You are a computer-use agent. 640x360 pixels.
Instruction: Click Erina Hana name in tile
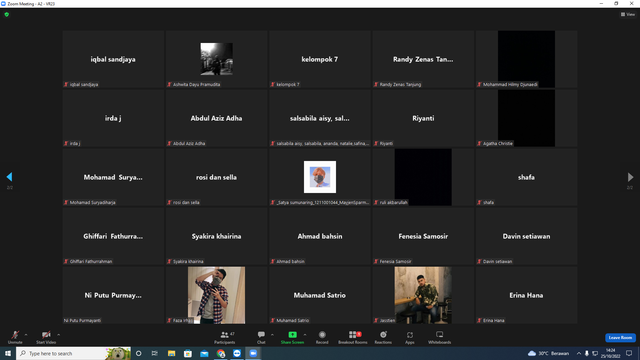tap(526, 295)
